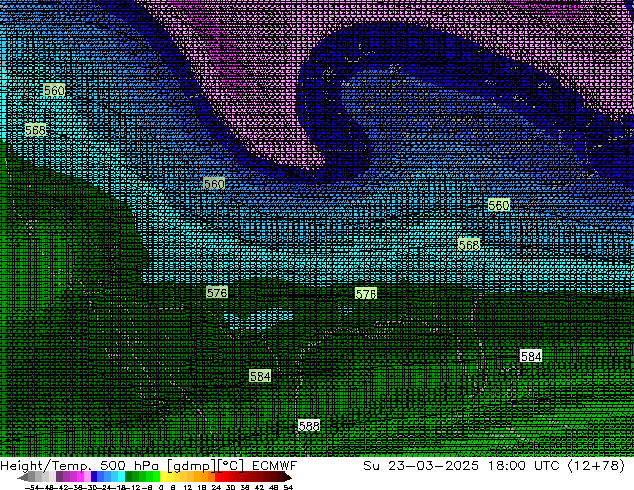Click the white-boxed 584 contour label
634x490 pixels.
click(x=531, y=356)
